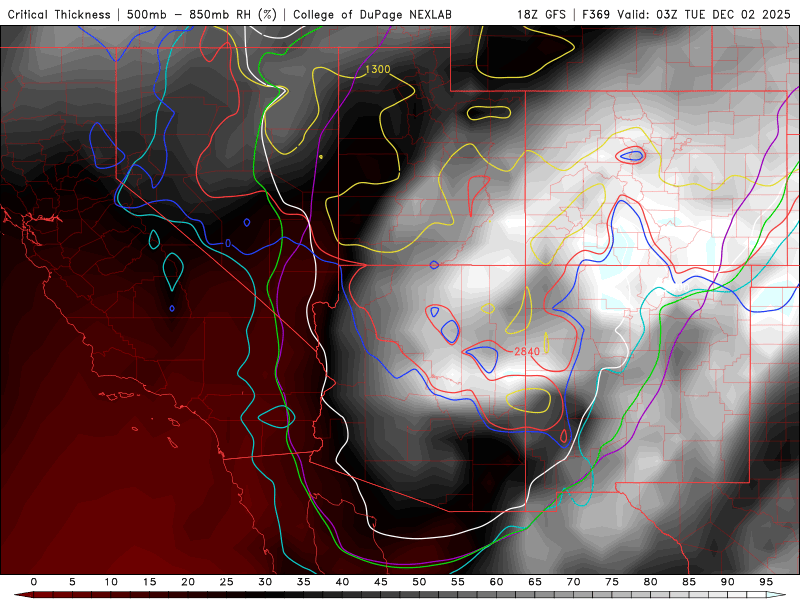Click the "35" value on the color scale

tap(304, 582)
